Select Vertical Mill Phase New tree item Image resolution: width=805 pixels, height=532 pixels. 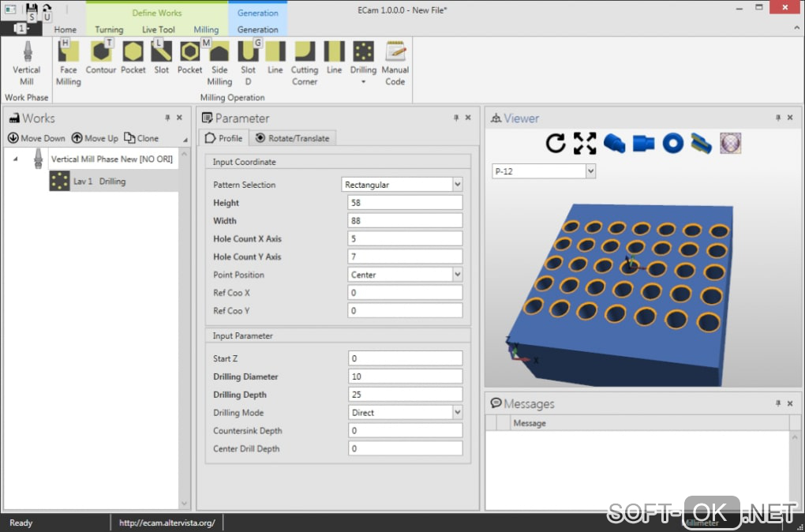[x=112, y=159]
